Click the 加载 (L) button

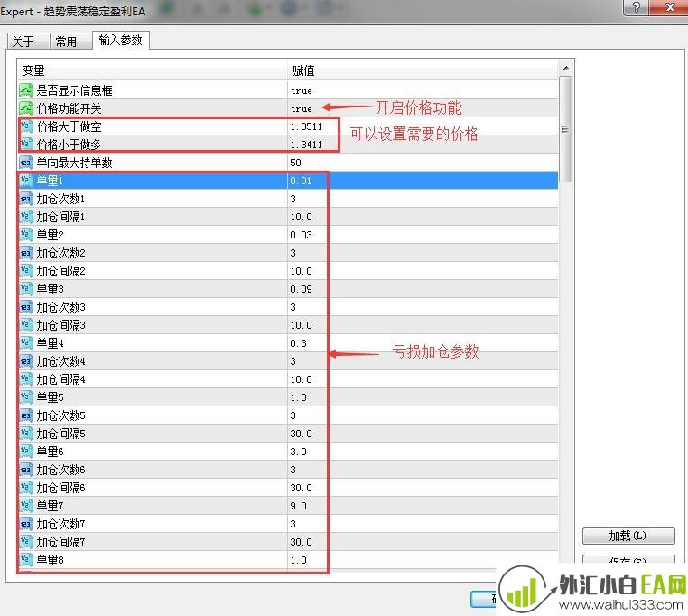pyautogui.click(x=628, y=536)
